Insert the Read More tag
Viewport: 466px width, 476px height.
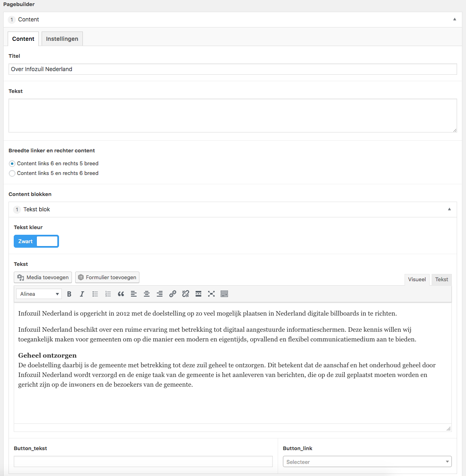tap(198, 294)
